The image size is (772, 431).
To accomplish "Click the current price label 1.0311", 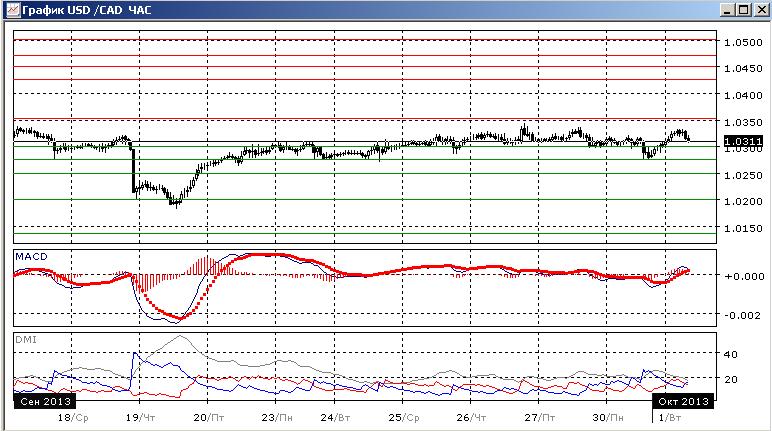I will click(743, 141).
